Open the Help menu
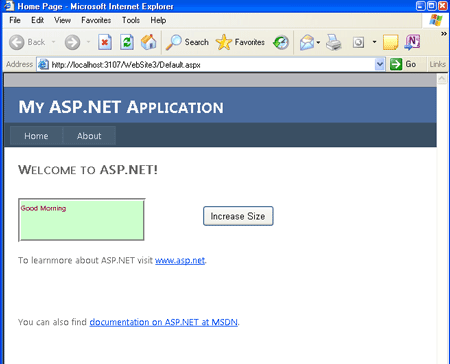The image size is (450, 364). (158, 20)
